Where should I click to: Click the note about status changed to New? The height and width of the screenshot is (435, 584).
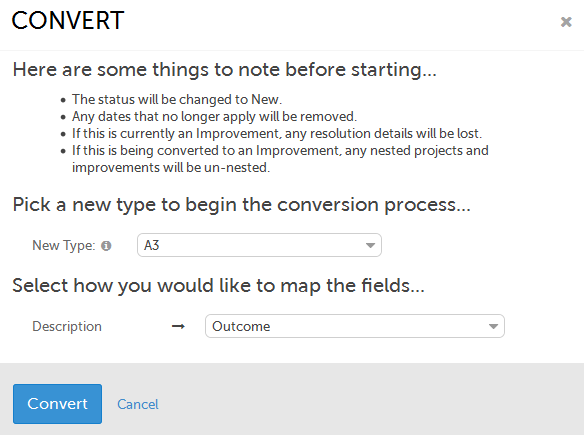click(177, 99)
